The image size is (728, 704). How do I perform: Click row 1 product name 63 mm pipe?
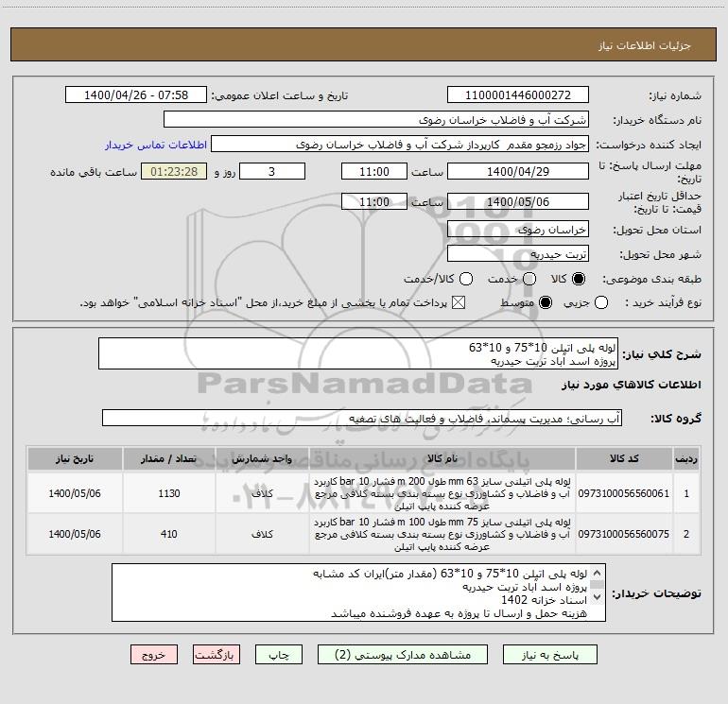click(442, 494)
